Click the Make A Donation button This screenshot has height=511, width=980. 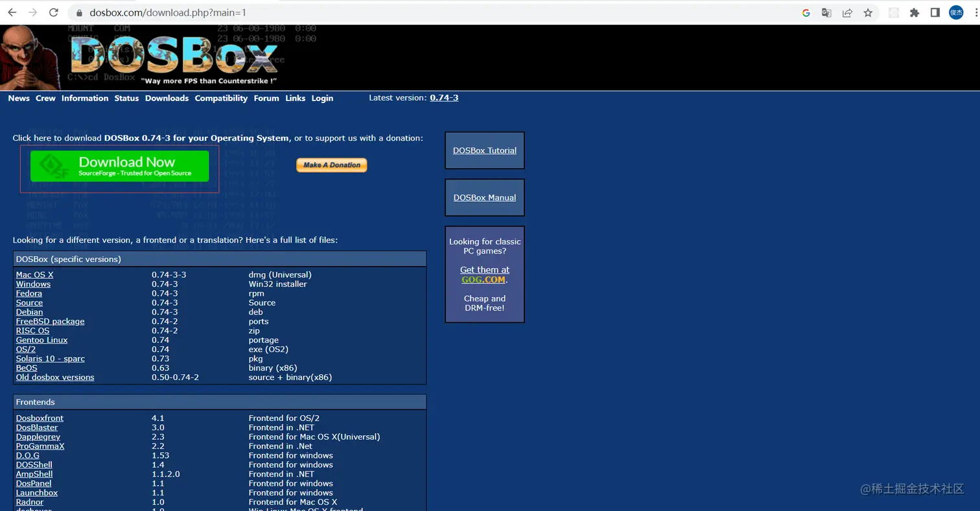pyautogui.click(x=332, y=165)
